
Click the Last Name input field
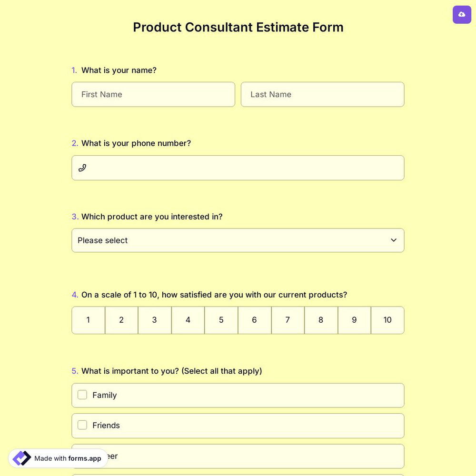pos(323,94)
